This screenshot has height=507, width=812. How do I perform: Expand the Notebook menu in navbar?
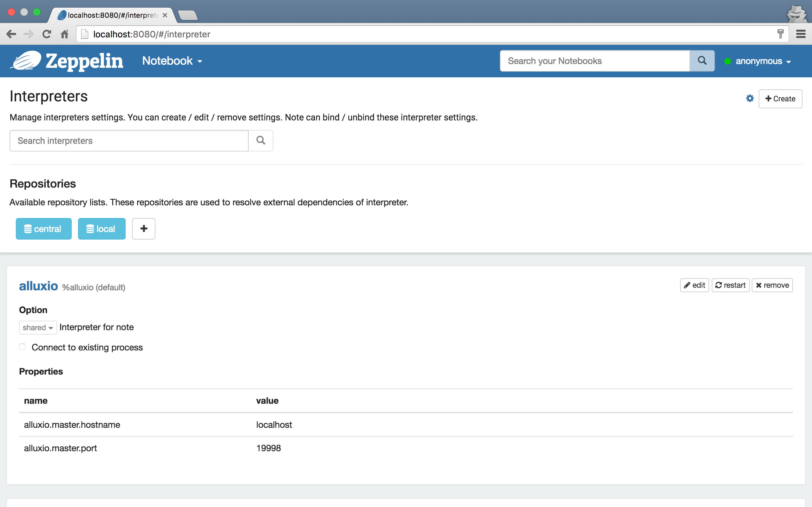point(172,61)
